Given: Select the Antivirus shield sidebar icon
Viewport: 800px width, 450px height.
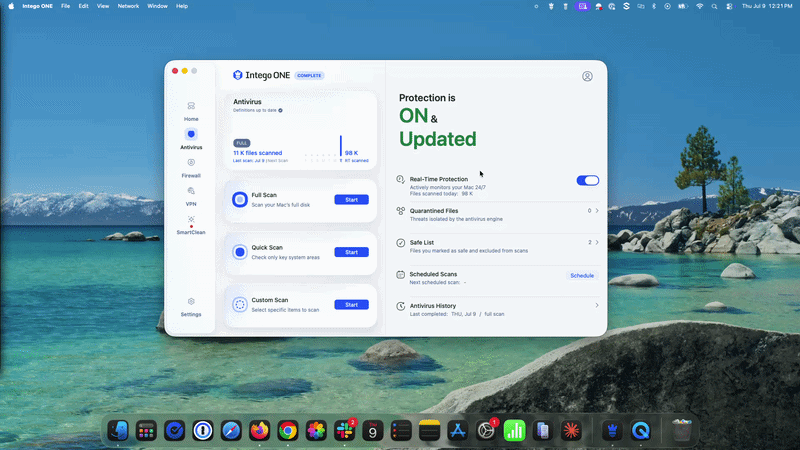Looking at the screenshot, I should 191,134.
